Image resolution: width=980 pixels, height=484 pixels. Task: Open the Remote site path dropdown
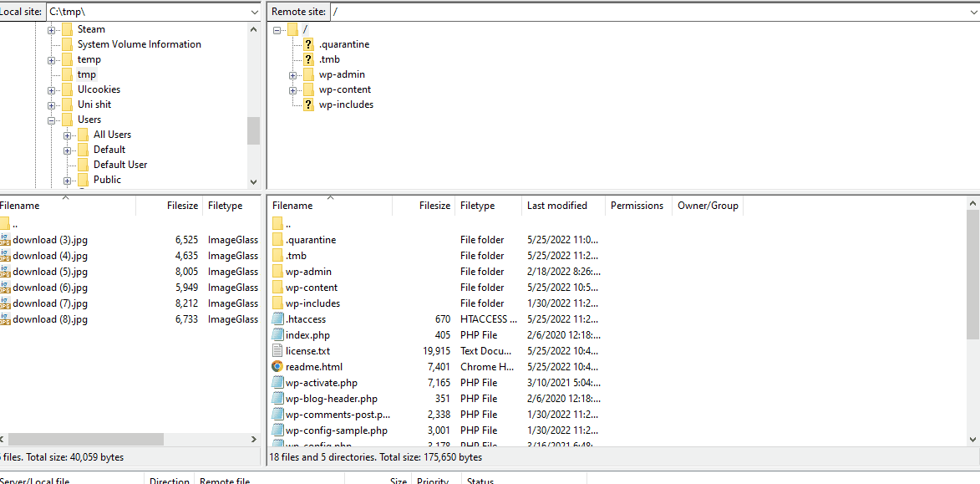[972, 12]
